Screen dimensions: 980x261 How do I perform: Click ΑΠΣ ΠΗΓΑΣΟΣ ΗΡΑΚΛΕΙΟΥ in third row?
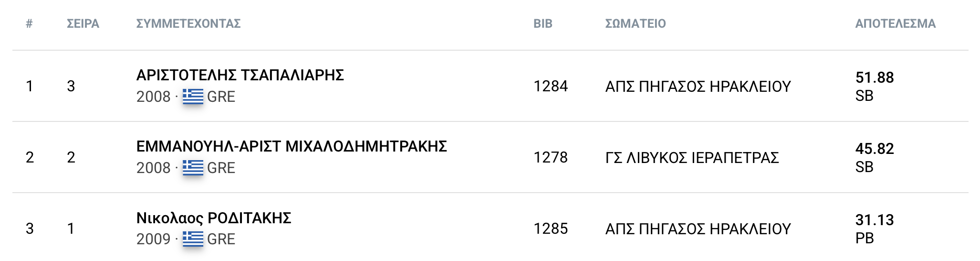tap(698, 228)
